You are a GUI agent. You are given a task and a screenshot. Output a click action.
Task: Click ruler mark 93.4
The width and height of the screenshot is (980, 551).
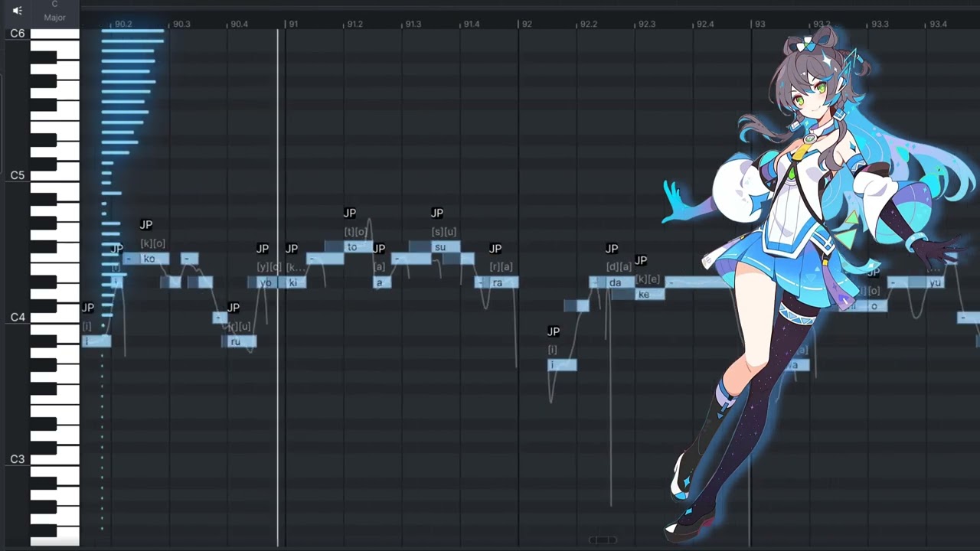coord(938,24)
